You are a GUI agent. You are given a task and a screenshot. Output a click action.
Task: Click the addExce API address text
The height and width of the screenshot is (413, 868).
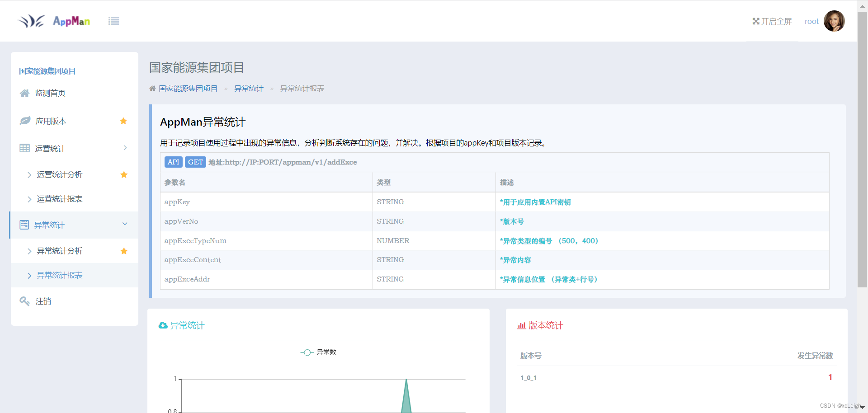[283, 162]
